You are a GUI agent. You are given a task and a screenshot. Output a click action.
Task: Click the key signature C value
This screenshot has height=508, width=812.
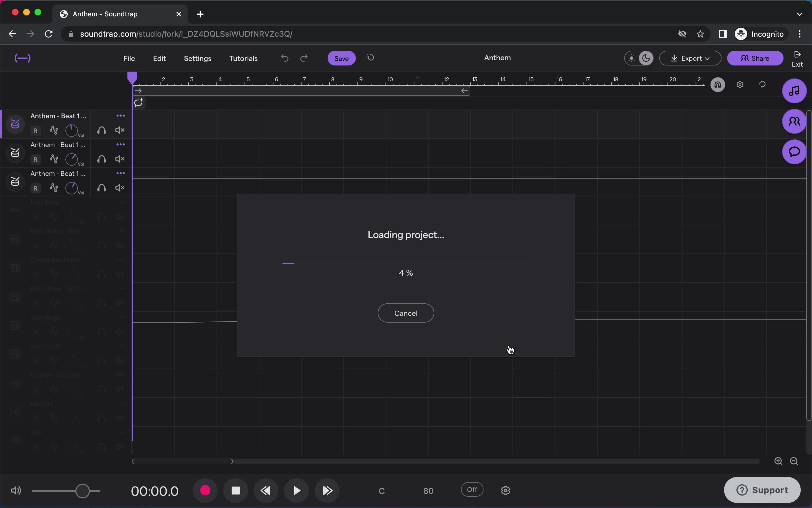[x=381, y=491]
